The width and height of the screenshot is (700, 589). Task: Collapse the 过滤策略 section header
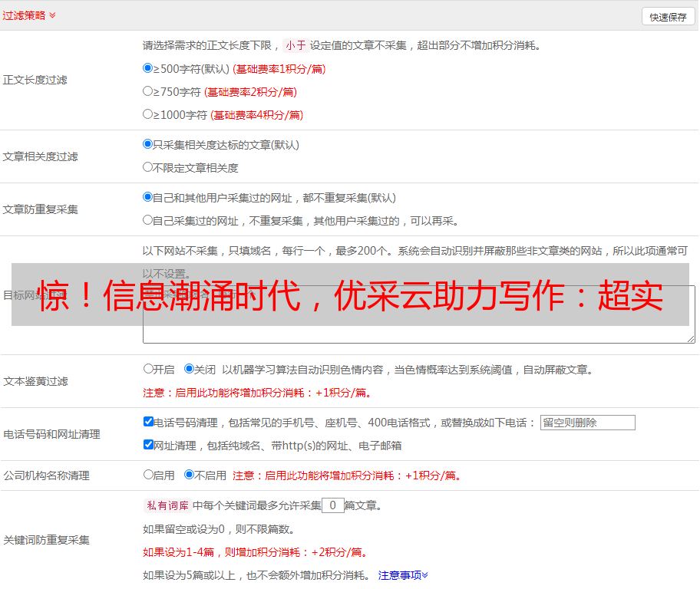click(x=29, y=15)
